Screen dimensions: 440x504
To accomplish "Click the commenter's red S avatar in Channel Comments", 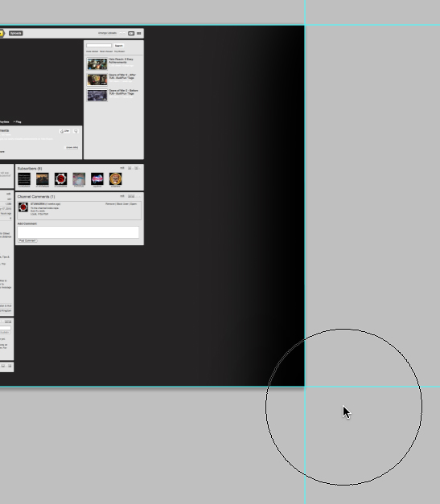I will [x=23, y=207].
